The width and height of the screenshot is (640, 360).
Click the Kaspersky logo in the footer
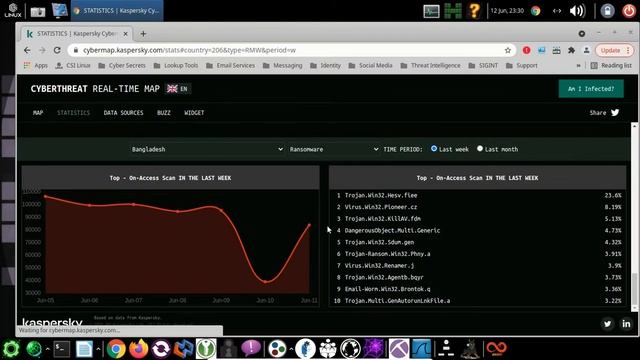[x=52, y=322]
